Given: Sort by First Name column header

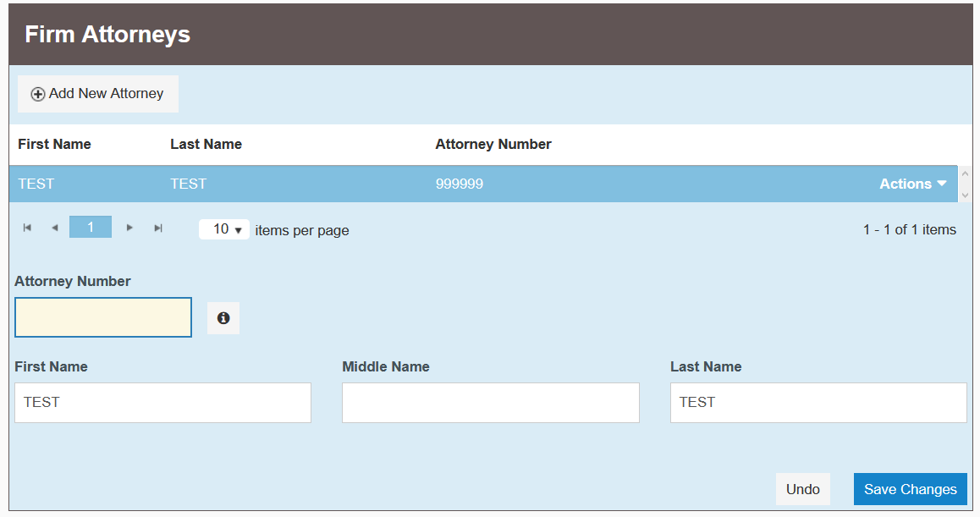Looking at the screenshot, I should pyautogui.click(x=54, y=145).
